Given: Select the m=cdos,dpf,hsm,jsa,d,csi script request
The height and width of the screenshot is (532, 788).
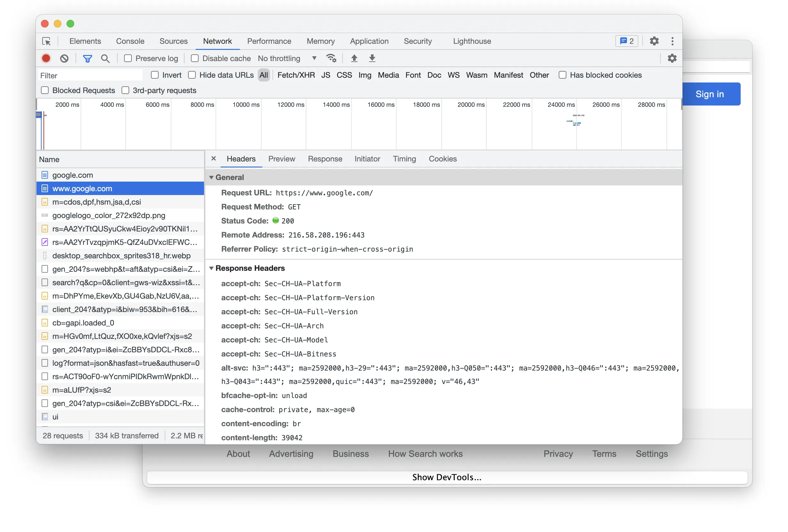Looking at the screenshot, I should pyautogui.click(x=120, y=202).
